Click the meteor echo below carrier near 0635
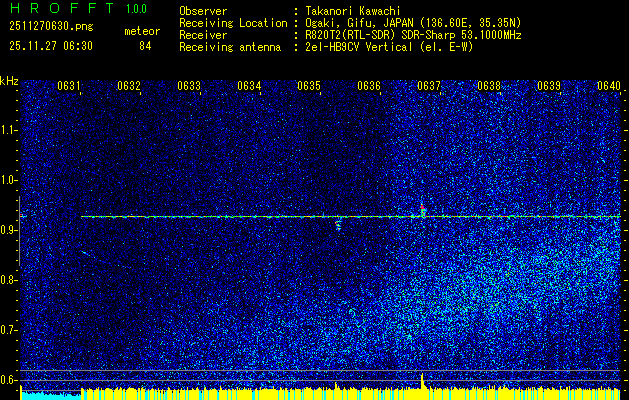Viewport: 629px width, 400px height. pos(338,225)
